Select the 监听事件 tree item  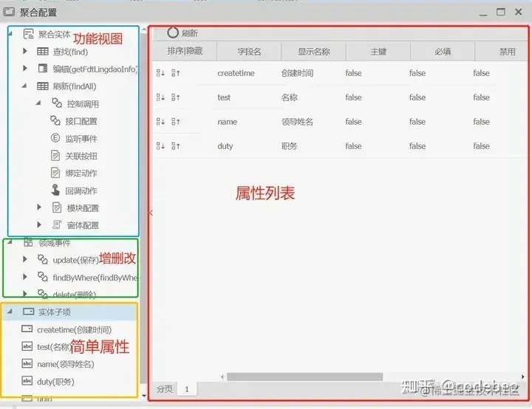[x=81, y=138]
